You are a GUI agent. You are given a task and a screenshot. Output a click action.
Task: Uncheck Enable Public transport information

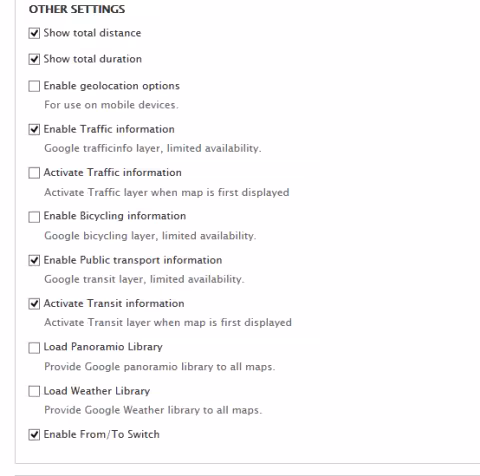pyautogui.click(x=34, y=260)
